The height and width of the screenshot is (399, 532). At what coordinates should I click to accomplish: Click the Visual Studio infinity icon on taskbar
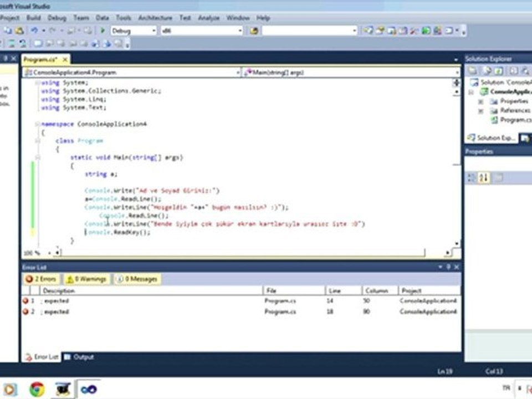click(x=89, y=389)
